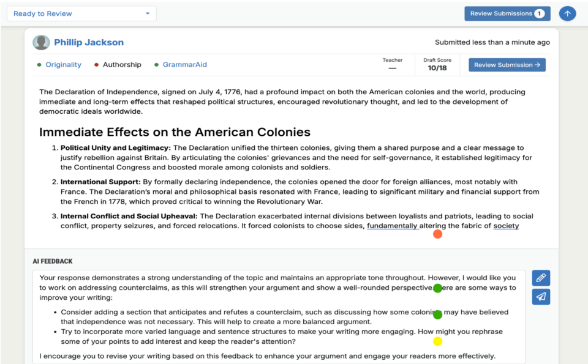The image size is (588, 364).
Task: Click the green dot beside Originality
Action: (39, 65)
